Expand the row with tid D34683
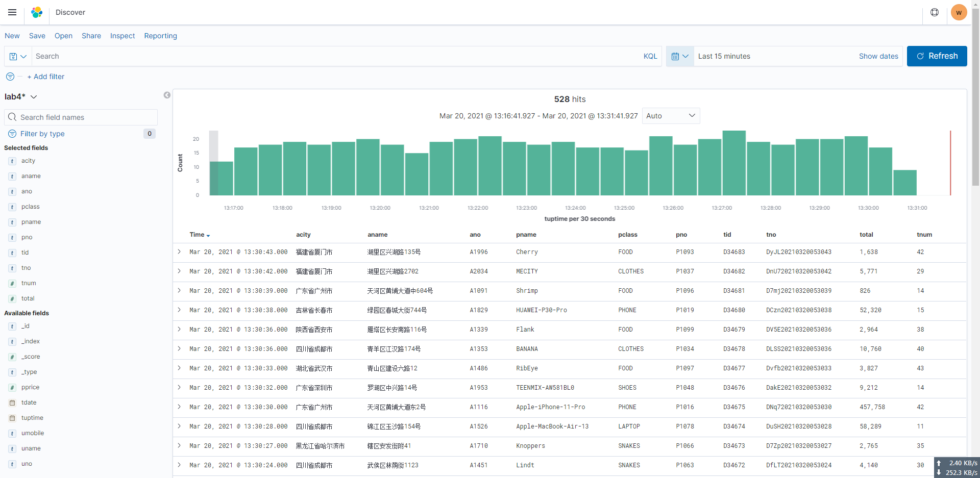Viewport: 980px width, 478px height. click(180, 251)
